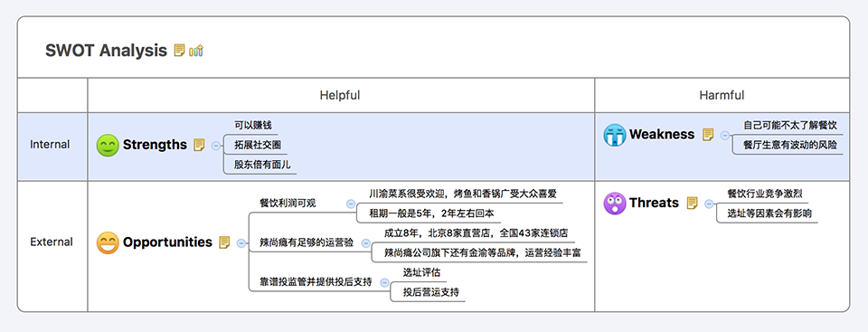Click the purple shocked face Threats marker

[615, 204]
